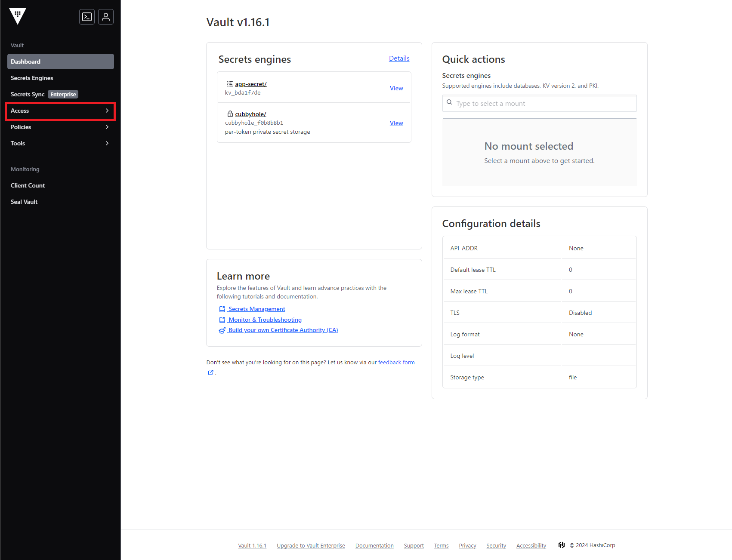Image resolution: width=732 pixels, height=560 pixels.
Task: Click the Secrets Management docs icon
Action: [x=222, y=309]
